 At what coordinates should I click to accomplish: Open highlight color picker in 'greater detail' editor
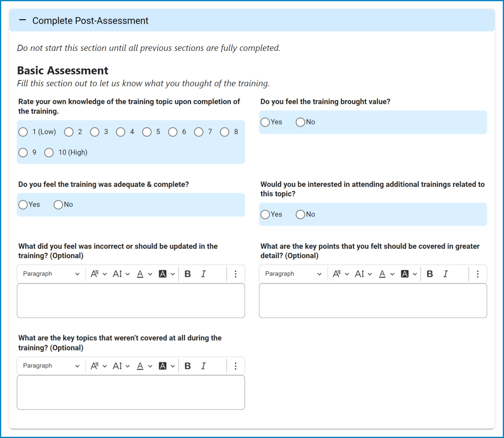(409, 274)
